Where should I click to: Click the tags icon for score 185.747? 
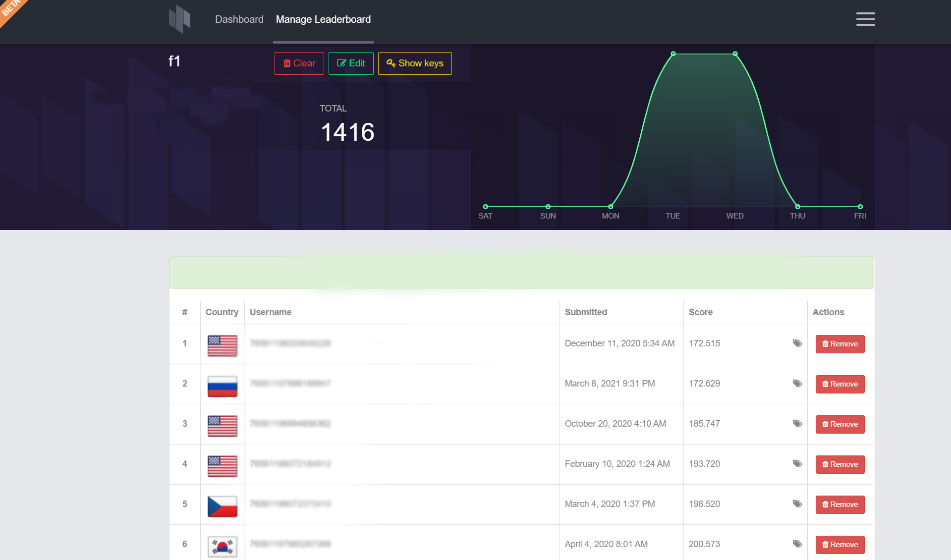(x=797, y=424)
